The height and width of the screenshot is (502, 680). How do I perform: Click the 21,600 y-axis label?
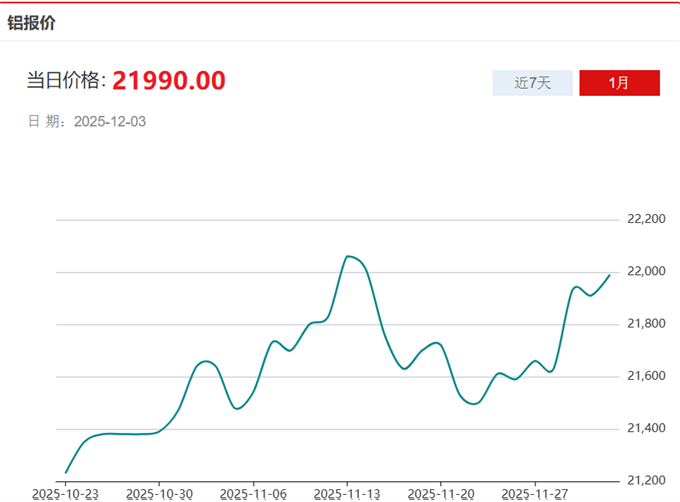point(645,376)
